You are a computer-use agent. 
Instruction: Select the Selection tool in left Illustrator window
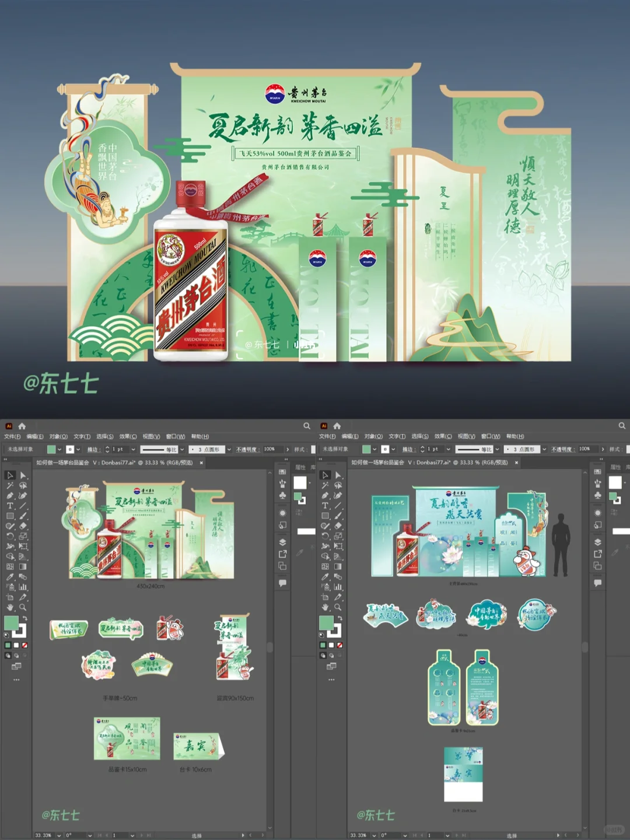[x=10, y=475]
